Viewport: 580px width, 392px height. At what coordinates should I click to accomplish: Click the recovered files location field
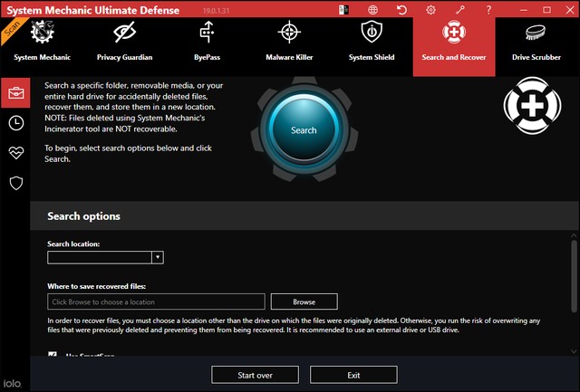click(156, 301)
